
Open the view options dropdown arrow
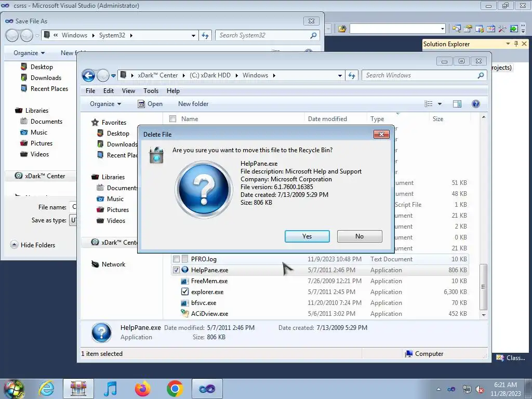coord(440,104)
